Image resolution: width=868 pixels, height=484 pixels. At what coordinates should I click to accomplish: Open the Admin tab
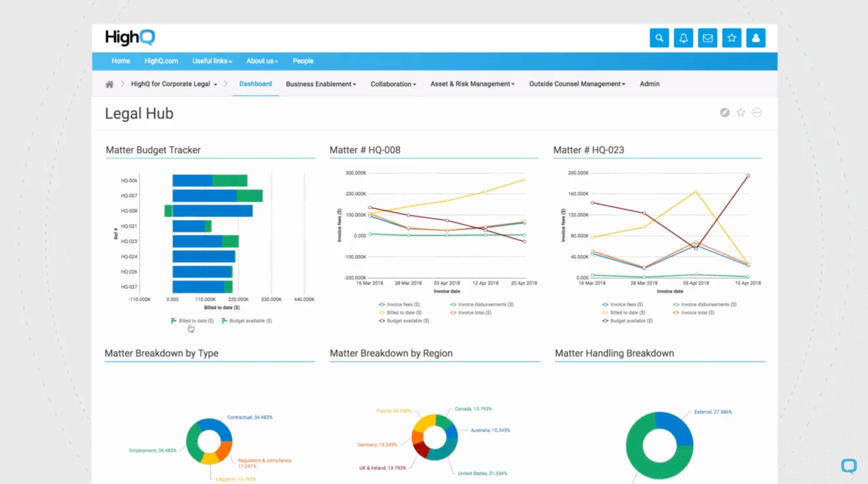point(649,84)
